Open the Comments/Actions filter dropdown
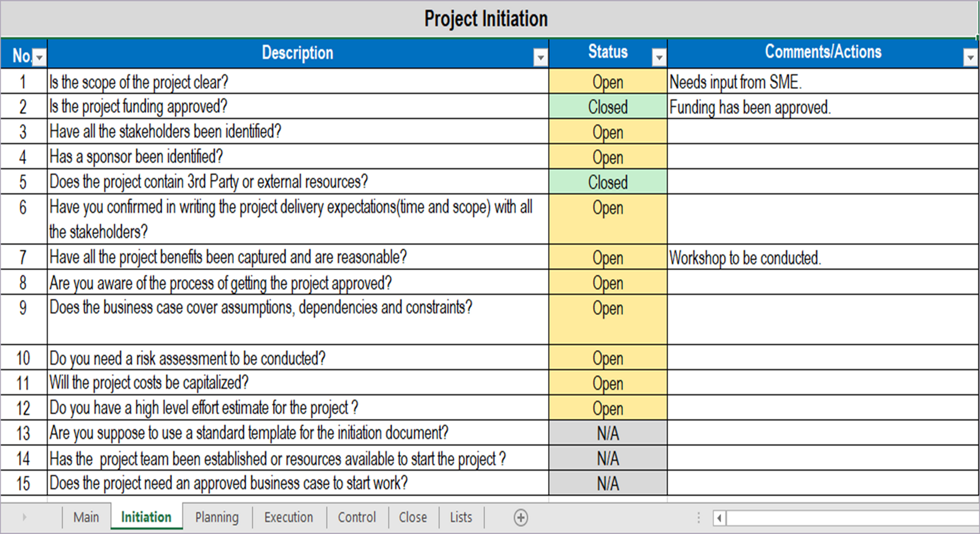Viewport: 980px width, 534px height. pyautogui.click(x=970, y=58)
